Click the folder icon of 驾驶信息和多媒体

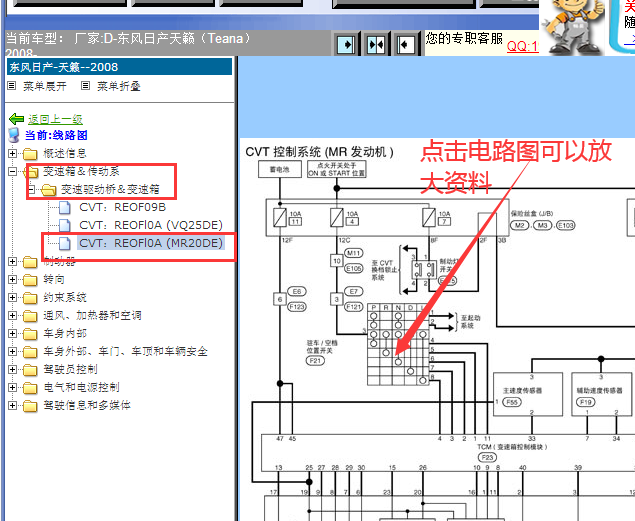(x=30, y=406)
